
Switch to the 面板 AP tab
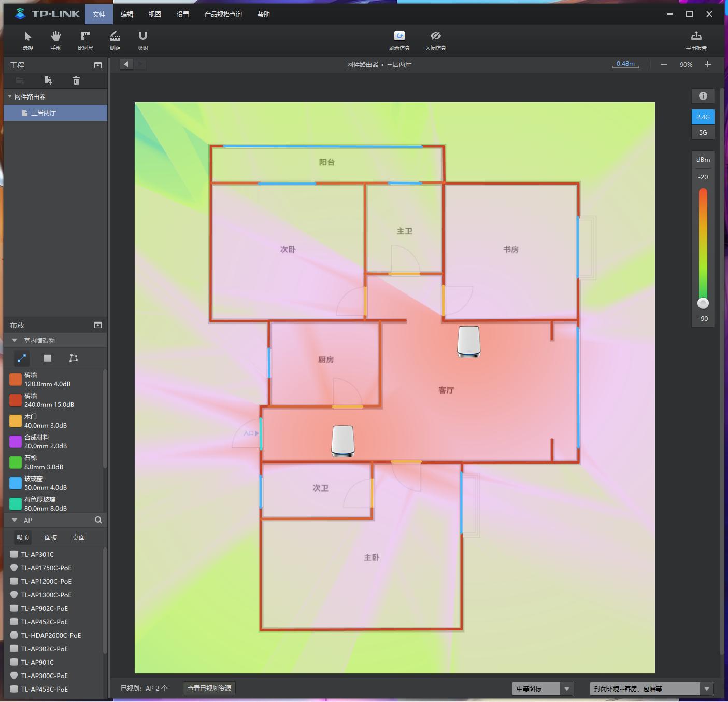click(x=51, y=538)
